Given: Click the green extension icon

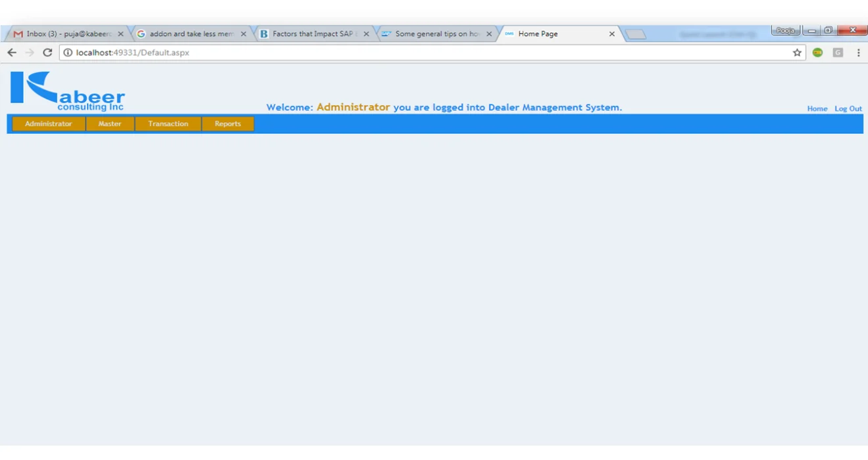Looking at the screenshot, I should click(817, 52).
